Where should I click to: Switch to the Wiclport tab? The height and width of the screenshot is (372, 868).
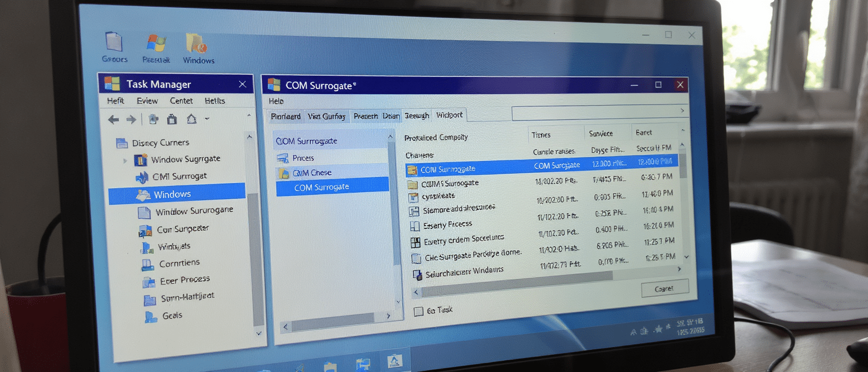click(x=450, y=115)
